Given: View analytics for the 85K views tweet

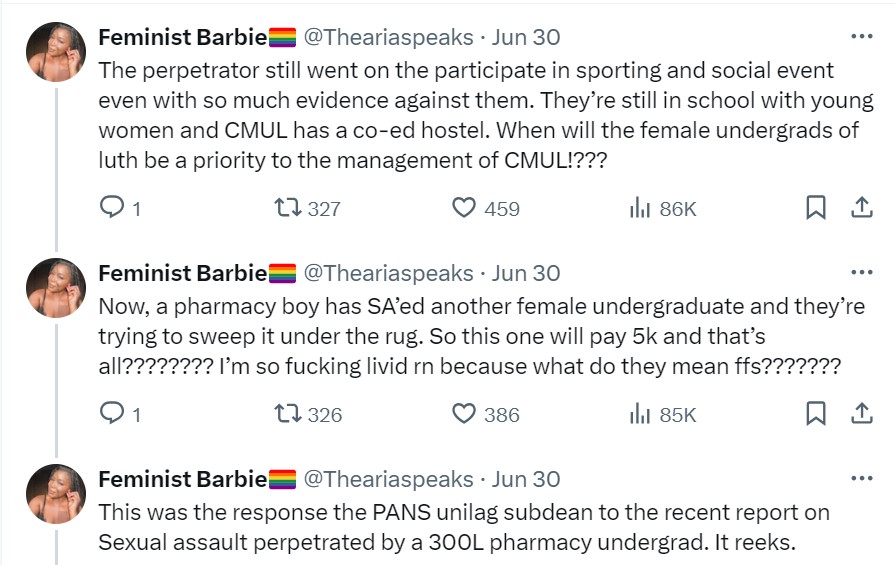Looking at the screenshot, I should pyautogui.click(x=639, y=414).
